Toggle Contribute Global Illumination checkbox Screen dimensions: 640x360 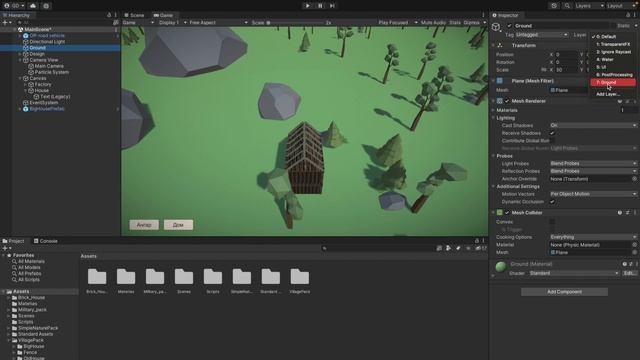point(552,140)
